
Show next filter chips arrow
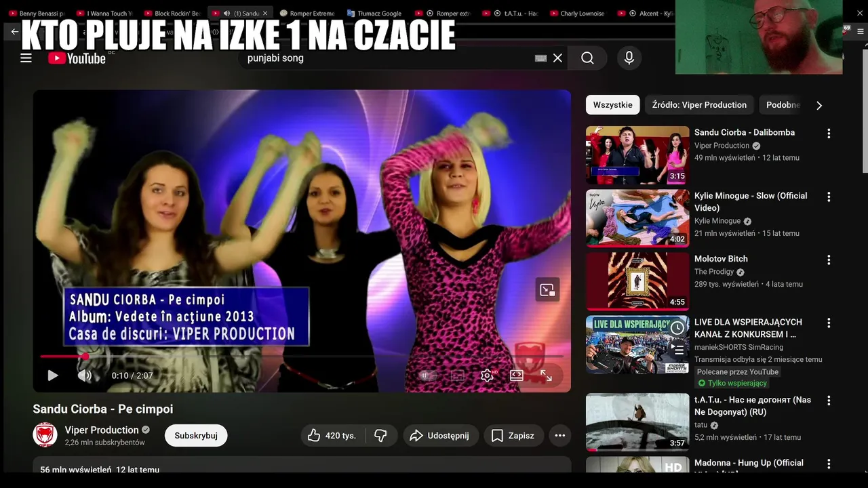(818, 105)
